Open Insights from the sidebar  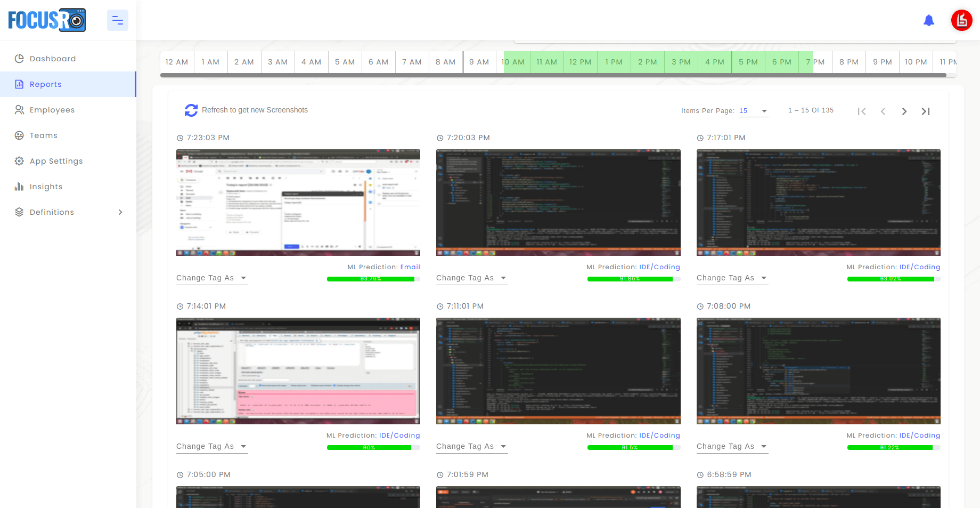(46, 187)
